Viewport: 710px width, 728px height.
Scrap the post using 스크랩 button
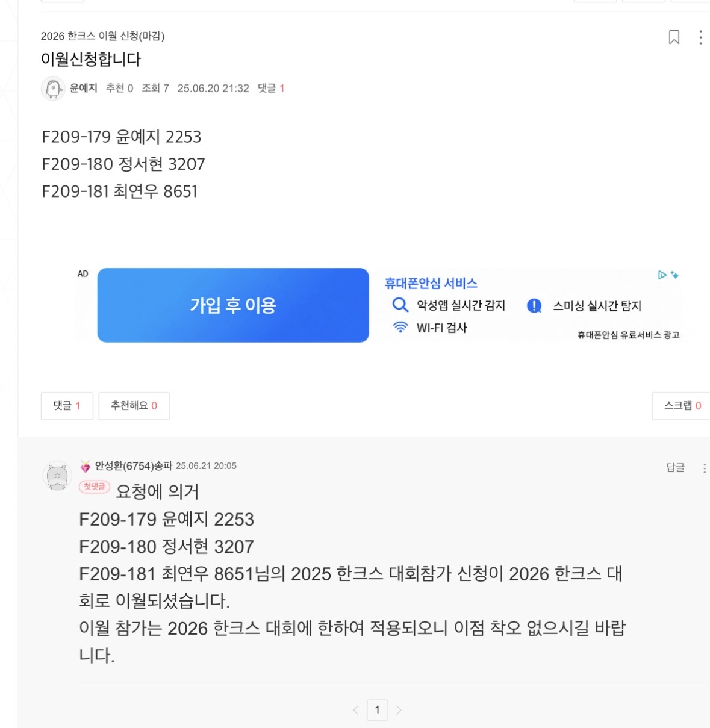(682, 406)
